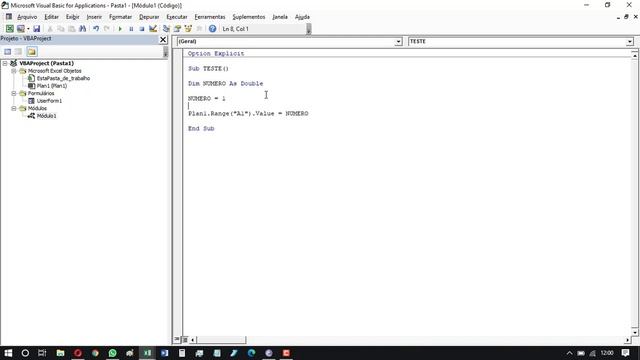
Task: Click the Plan1.Range("A1").Value line
Action: pyautogui.click(x=248, y=113)
